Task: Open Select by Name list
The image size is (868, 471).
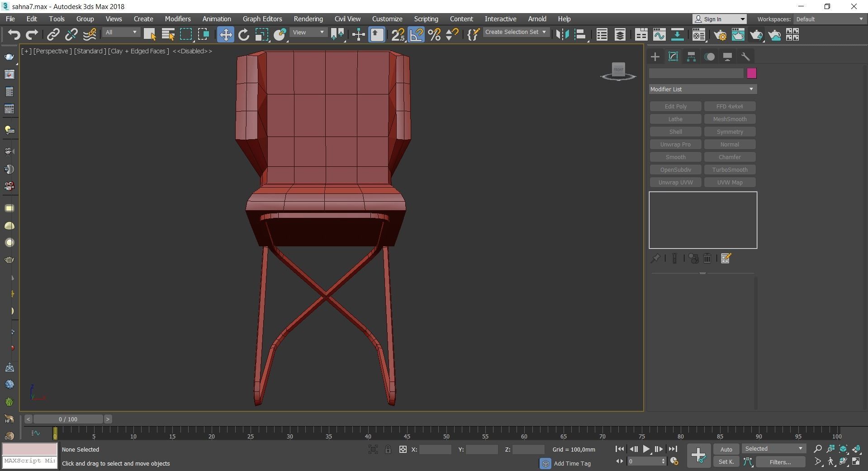Action: (x=168, y=35)
